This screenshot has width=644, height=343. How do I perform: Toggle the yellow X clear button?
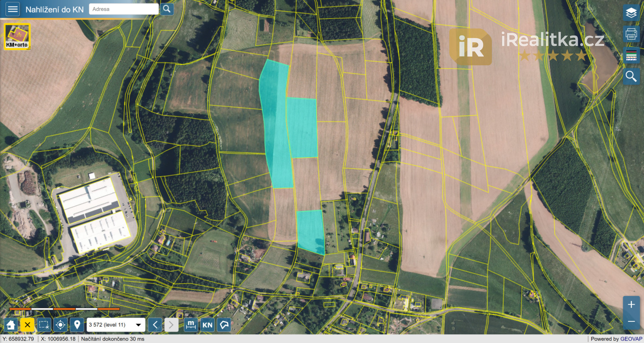(28, 325)
